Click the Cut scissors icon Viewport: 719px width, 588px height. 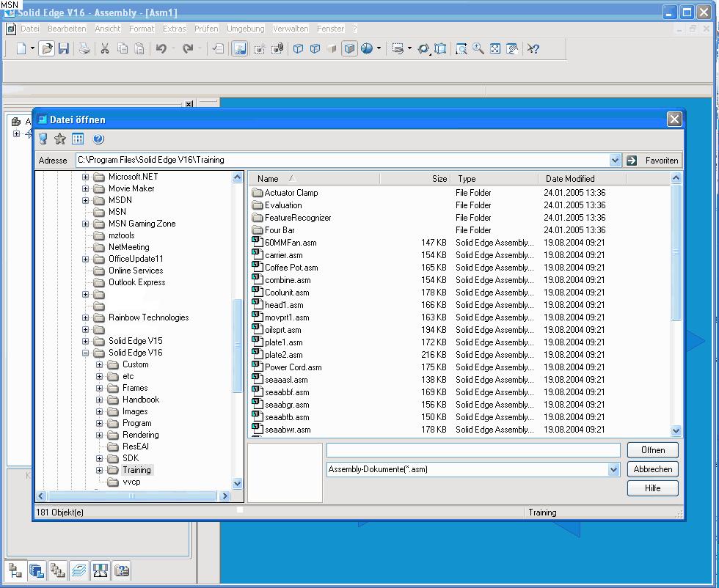pyautogui.click(x=105, y=48)
